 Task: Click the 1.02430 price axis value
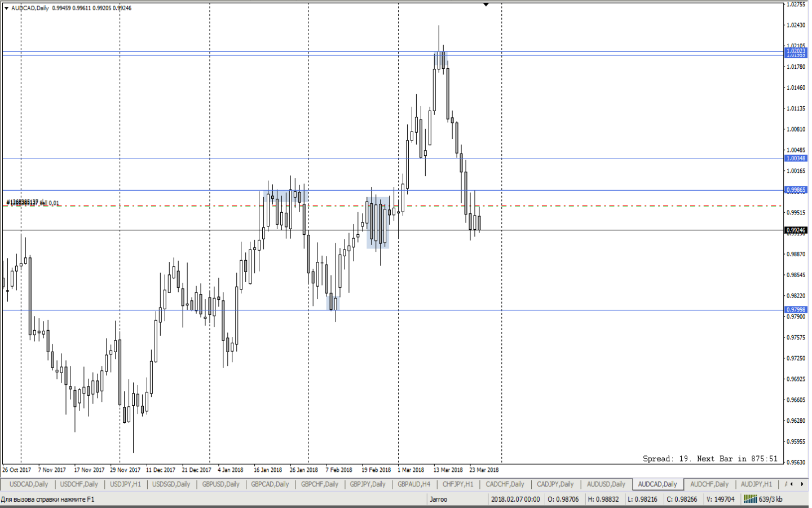[796, 25]
